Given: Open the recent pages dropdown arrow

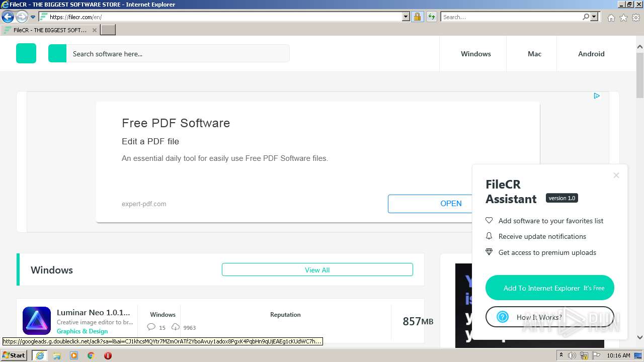Looking at the screenshot, I should pos(33,17).
